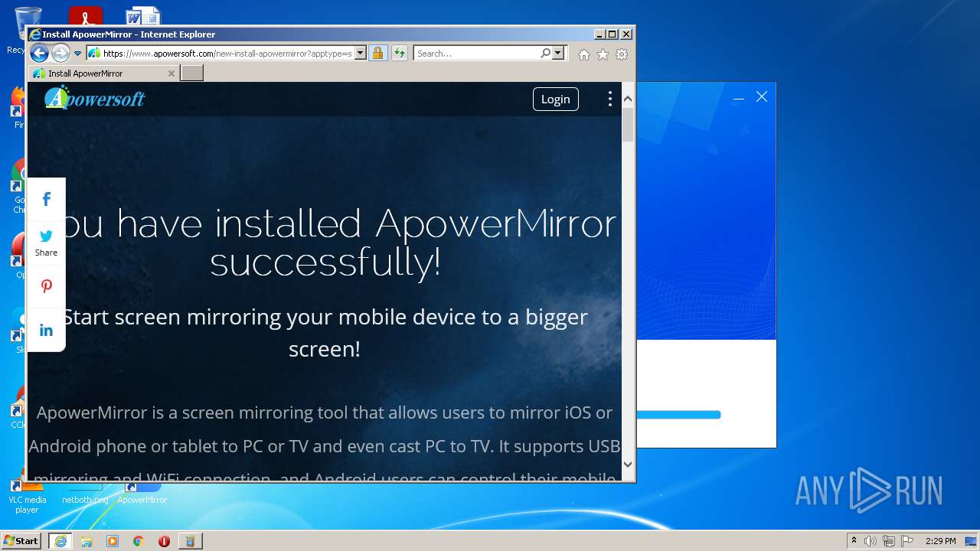Click the Internet Explorer taskbar icon
The image size is (980, 551).
pyautogui.click(x=60, y=541)
